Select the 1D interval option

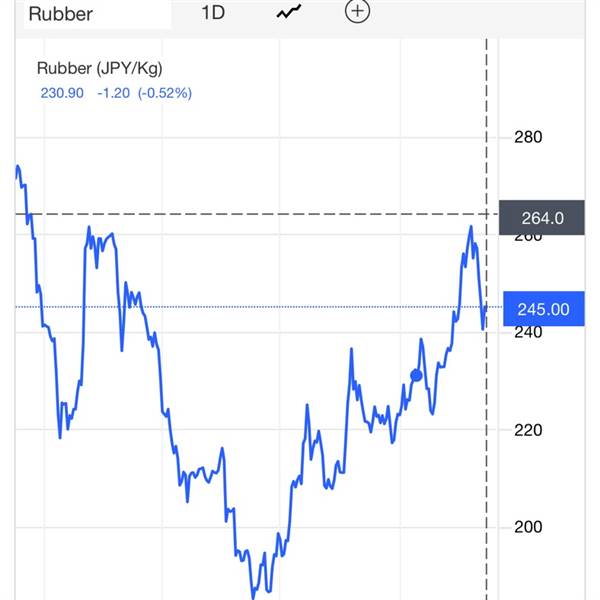[213, 13]
